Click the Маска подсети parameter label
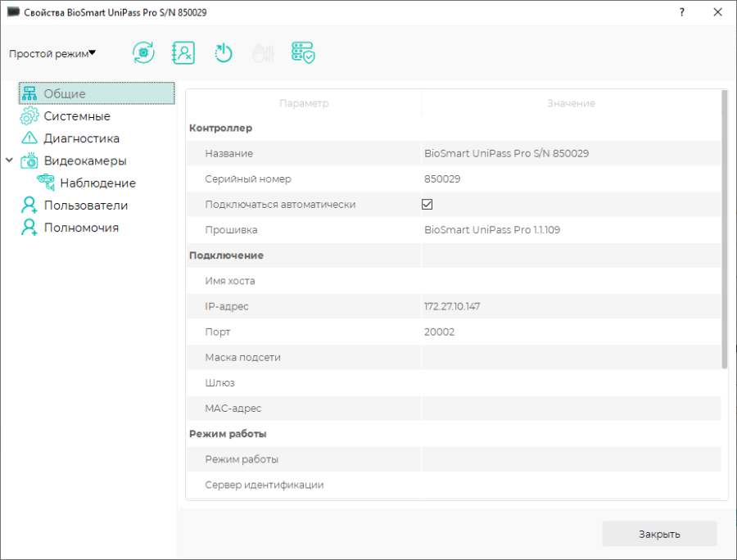 click(242, 358)
